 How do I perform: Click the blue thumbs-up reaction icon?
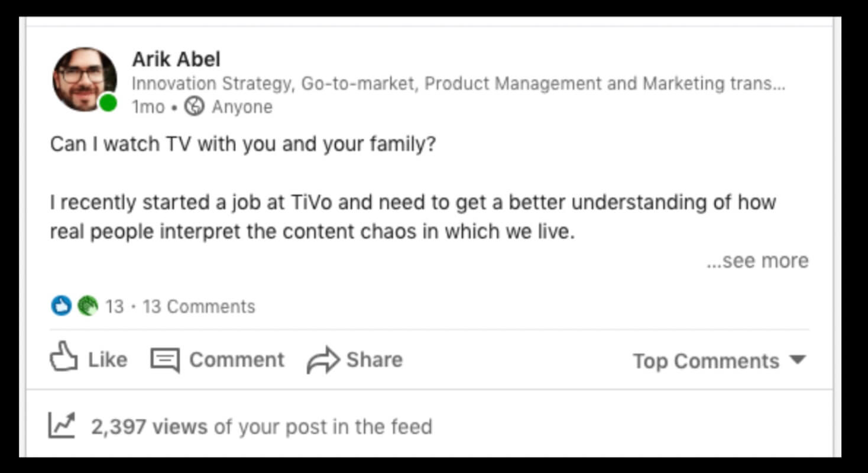pyautogui.click(x=60, y=306)
